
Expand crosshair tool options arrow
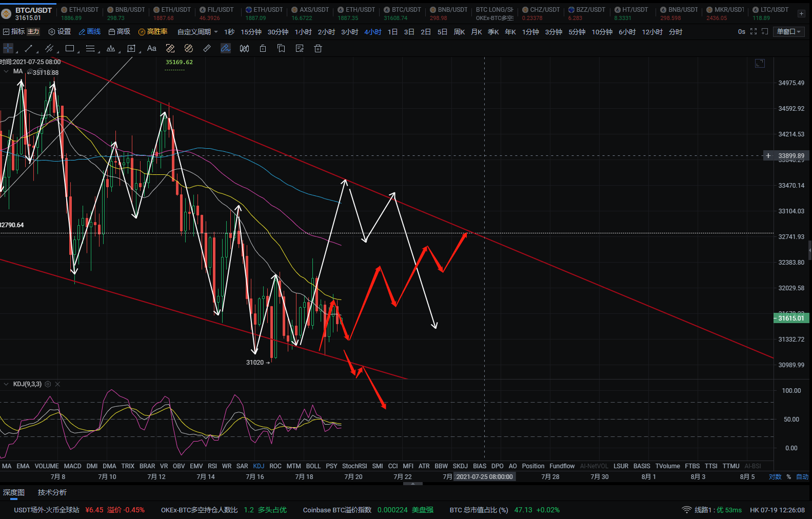point(17,52)
